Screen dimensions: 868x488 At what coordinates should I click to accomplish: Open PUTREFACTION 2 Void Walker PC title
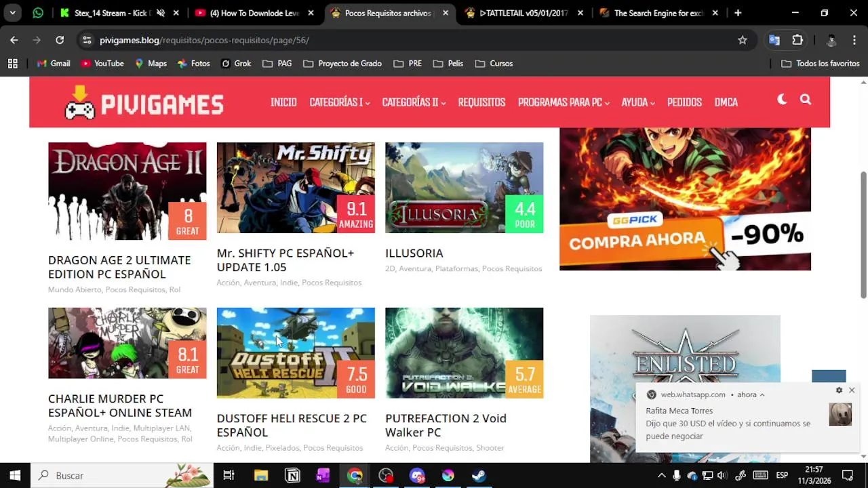446,425
